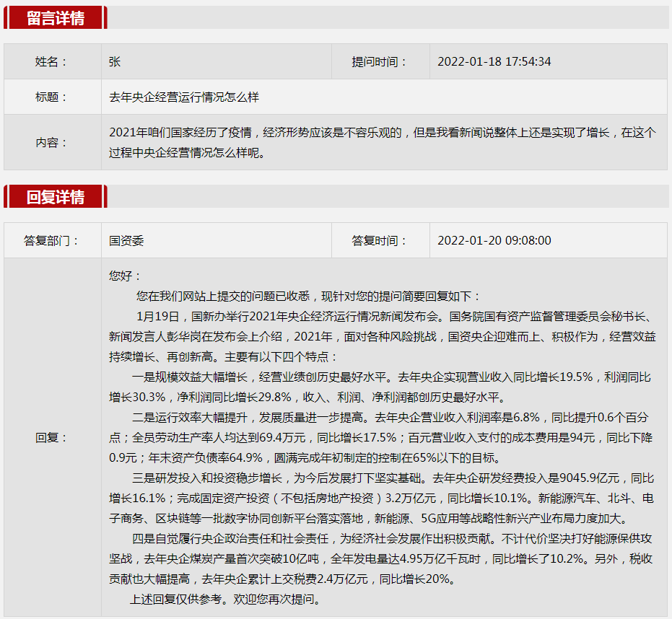Screen dimensions: 672x619
Task: Click the department name 国资委
Action: pos(126,241)
